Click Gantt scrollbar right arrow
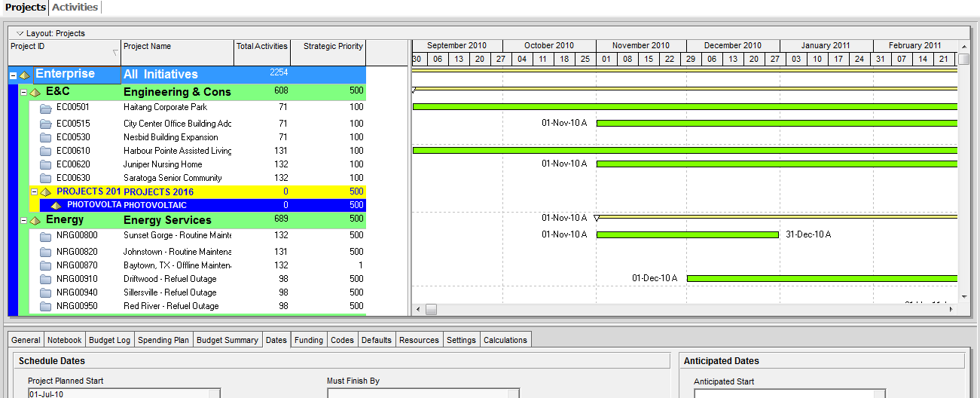Viewport: 980px width, 398px height. [x=951, y=309]
